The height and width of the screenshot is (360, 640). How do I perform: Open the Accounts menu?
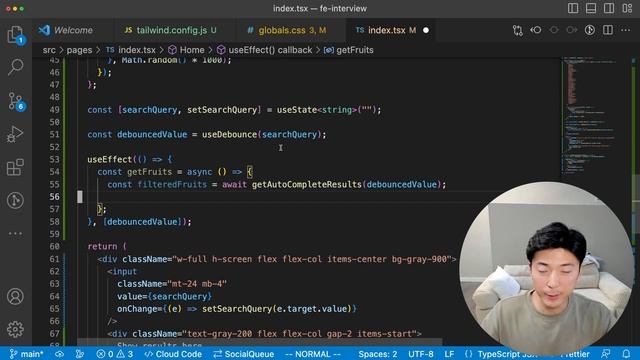16,296
